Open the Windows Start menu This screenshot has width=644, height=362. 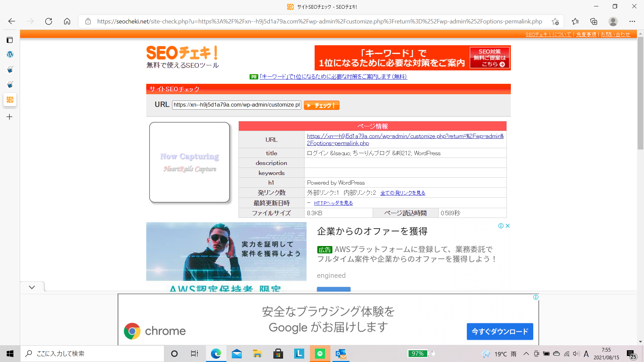[10, 354]
